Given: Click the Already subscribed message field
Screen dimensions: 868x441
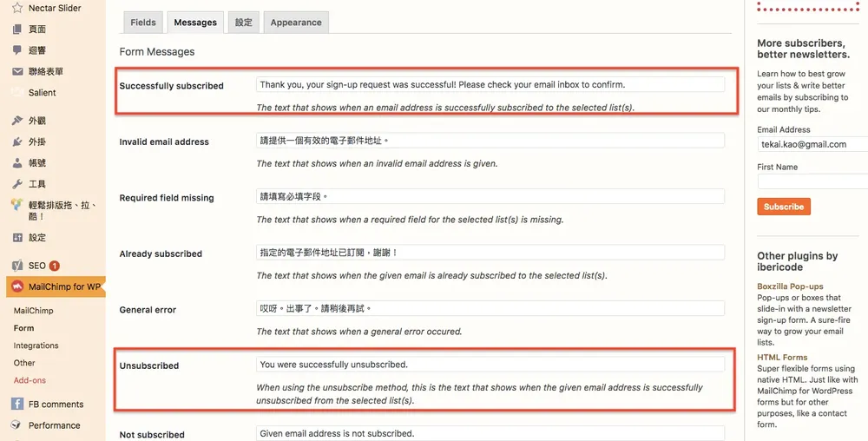Looking at the screenshot, I should click(x=490, y=253).
